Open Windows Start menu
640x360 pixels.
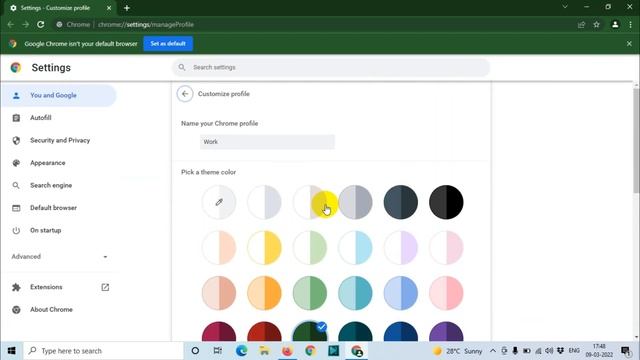[11, 351]
